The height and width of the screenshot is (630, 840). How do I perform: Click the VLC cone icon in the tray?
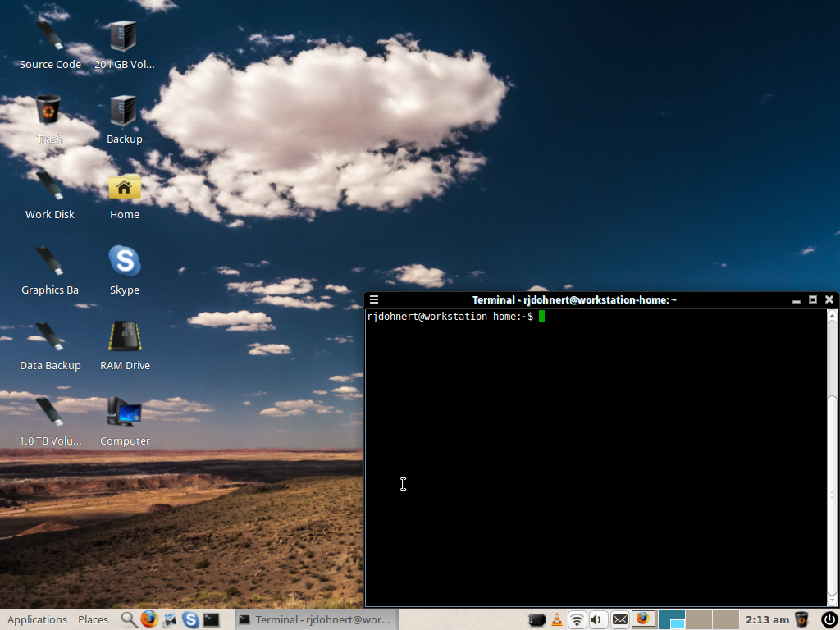(x=556, y=619)
